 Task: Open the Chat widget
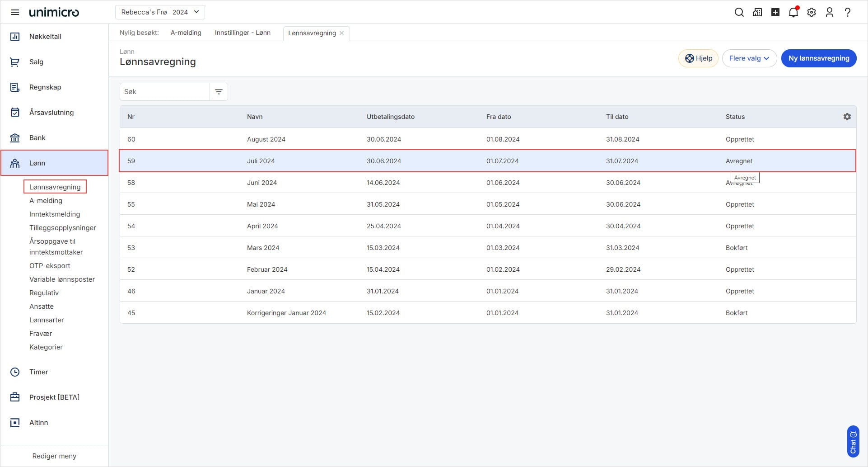(x=853, y=441)
